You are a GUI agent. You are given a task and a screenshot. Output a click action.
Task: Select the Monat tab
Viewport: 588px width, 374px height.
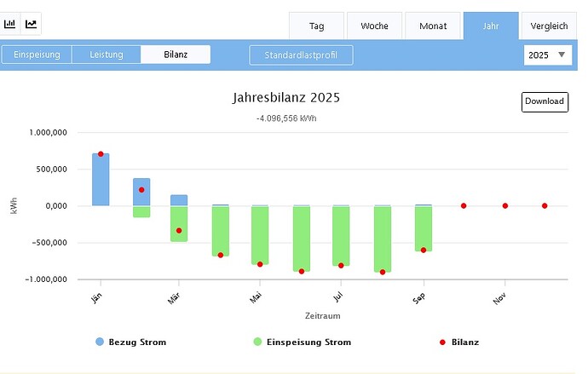pos(433,26)
